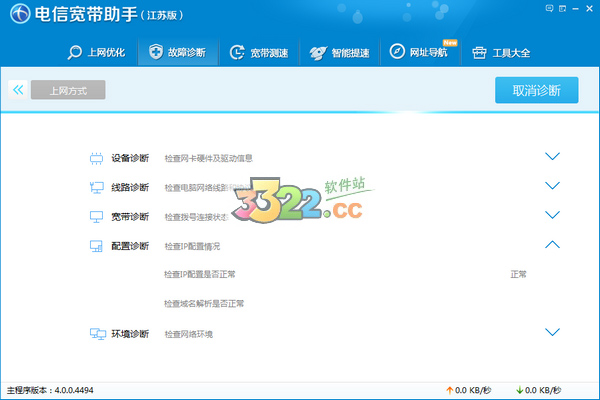Click the 取消诊断 button
The height and width of the screenshot is (400, 600).
click(536, 90)
